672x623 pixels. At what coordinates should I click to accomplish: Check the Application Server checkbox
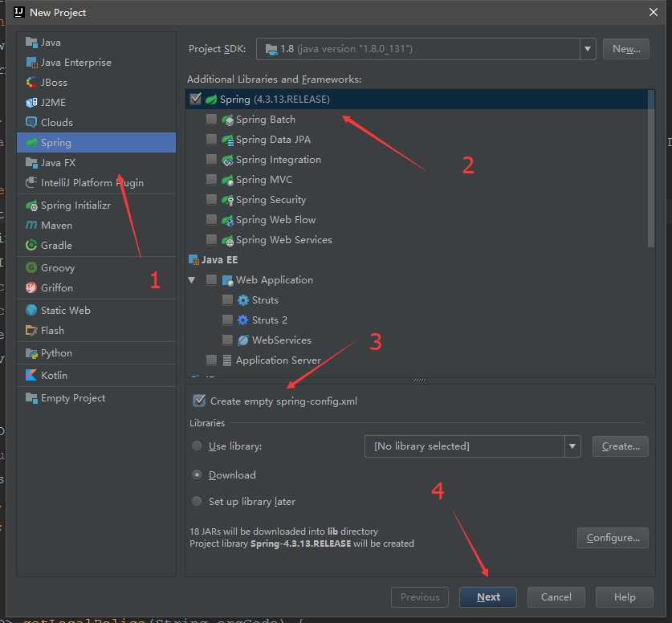tap(211, 360)
